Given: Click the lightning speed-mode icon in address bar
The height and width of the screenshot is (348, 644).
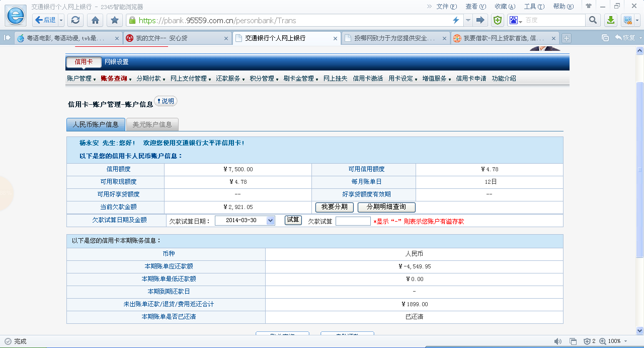Looking at the screenshot, I should click(456, 20).
